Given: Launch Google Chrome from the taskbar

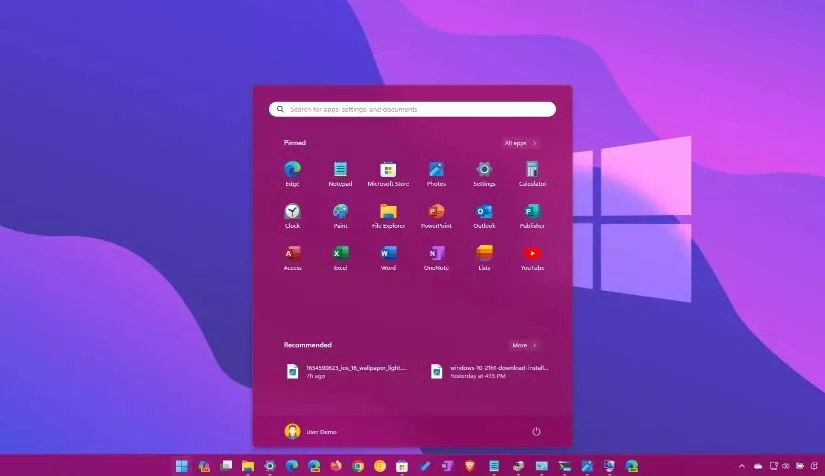Looking at the screenshot, I should pyautogui.click(x=358, y=466).
